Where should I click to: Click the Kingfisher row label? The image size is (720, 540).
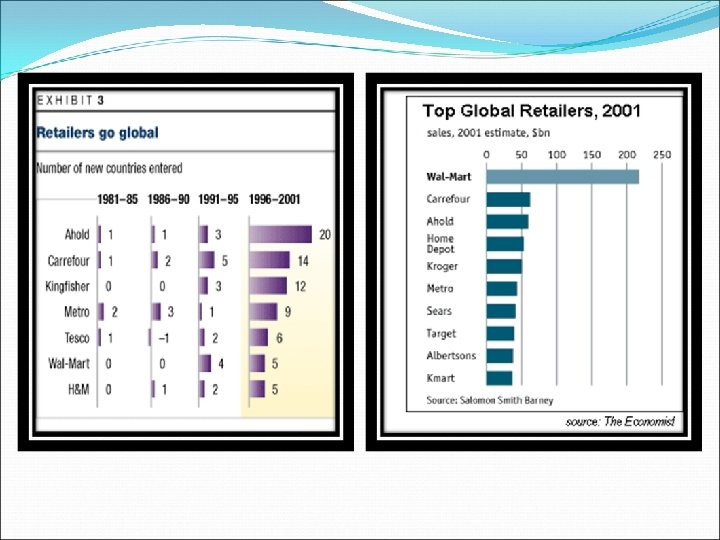(68, 287)
